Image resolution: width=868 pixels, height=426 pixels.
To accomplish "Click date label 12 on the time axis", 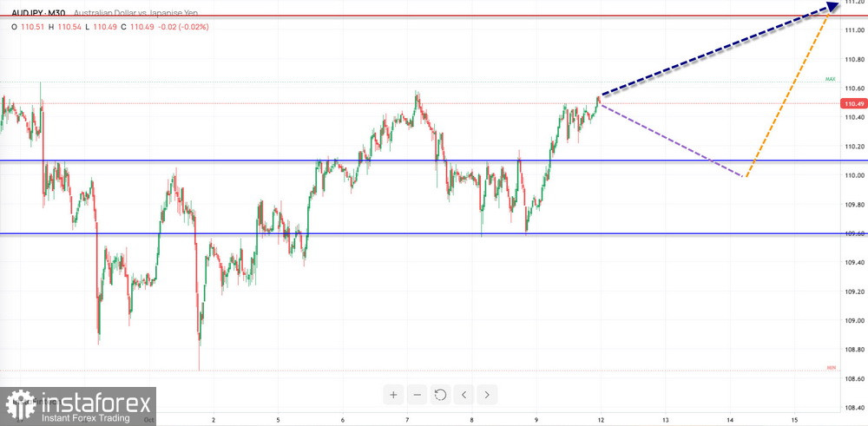I will coord(601,420).
